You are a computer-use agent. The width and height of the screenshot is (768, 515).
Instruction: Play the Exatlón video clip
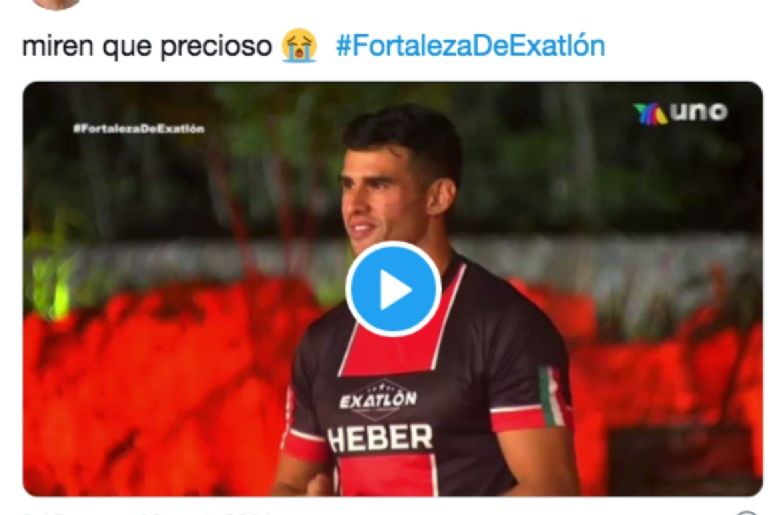pyautogui.click(x=393, y=289)
